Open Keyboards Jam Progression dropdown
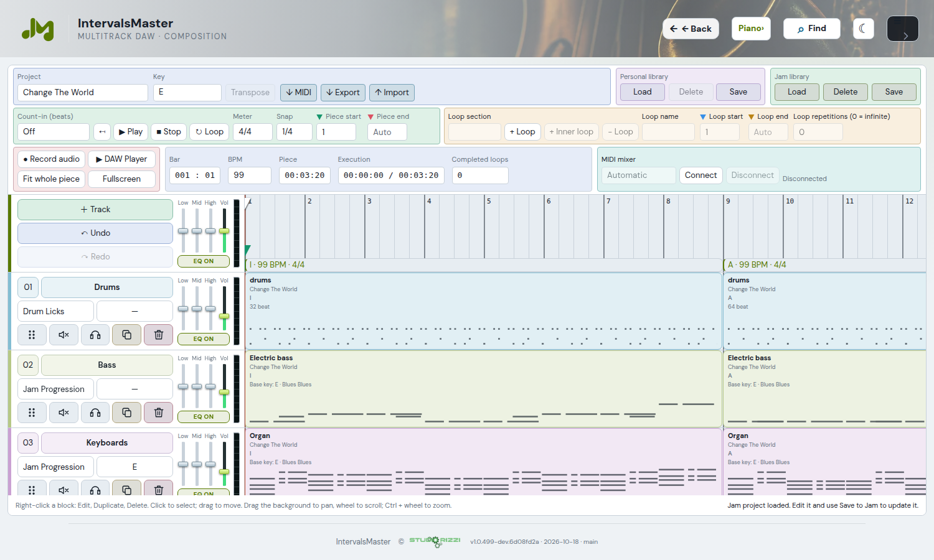 [56, 467]
